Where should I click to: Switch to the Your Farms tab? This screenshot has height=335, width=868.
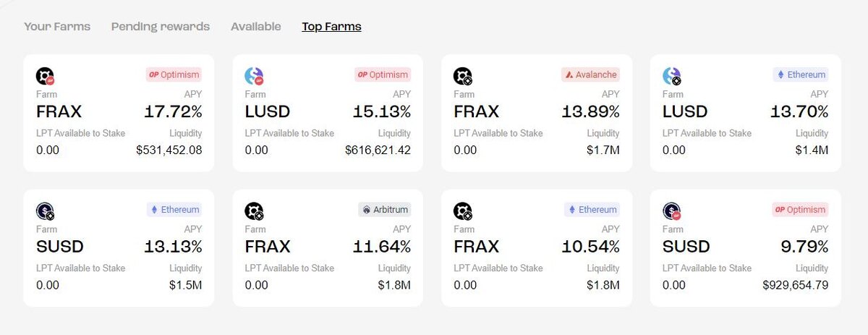[57, 27]
